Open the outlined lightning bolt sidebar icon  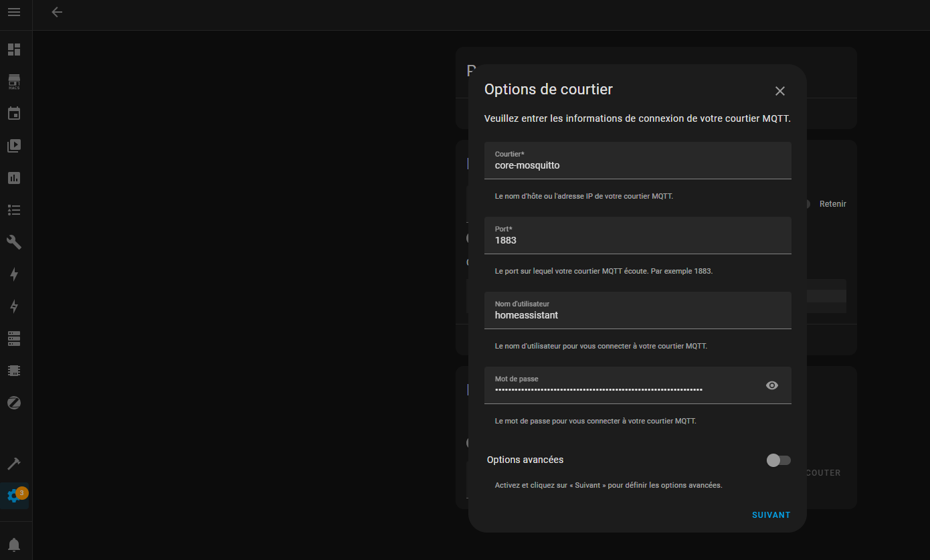[x=14, y=306]
